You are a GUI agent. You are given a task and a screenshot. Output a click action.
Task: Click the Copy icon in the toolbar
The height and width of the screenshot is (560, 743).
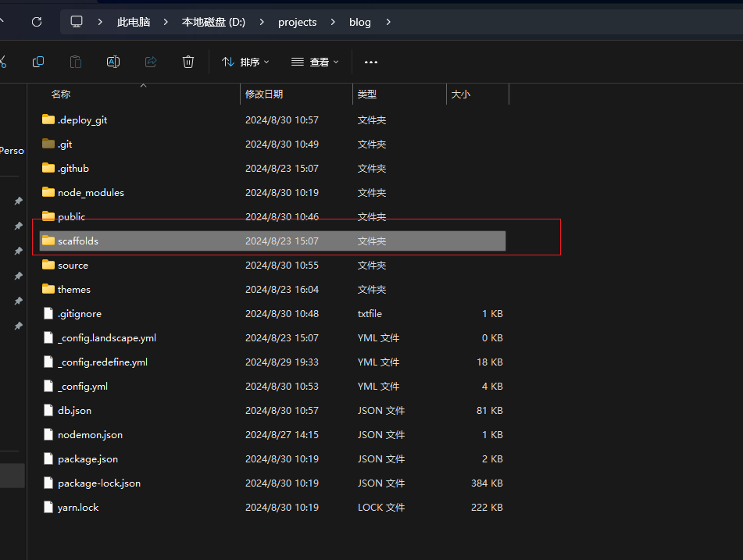38,62
